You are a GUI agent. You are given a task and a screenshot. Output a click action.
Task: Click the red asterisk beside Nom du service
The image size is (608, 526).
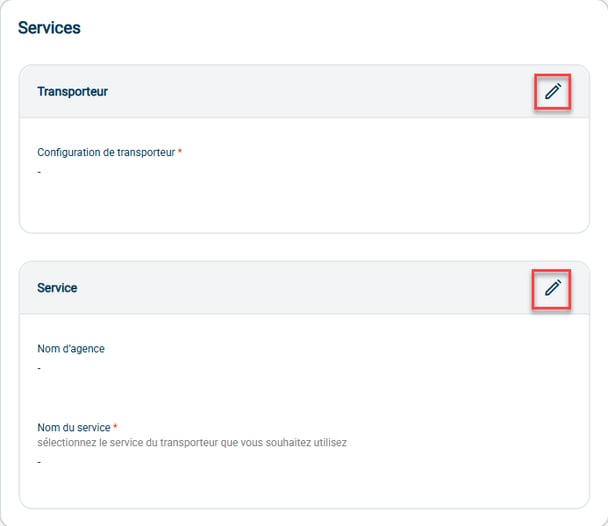point(115,426)
